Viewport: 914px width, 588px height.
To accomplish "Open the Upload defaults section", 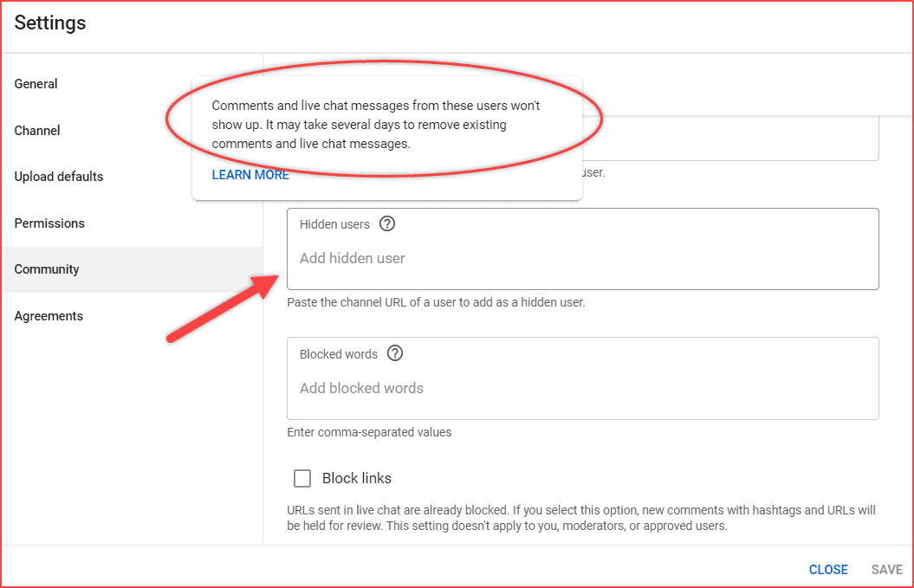I will coord(58,176).
